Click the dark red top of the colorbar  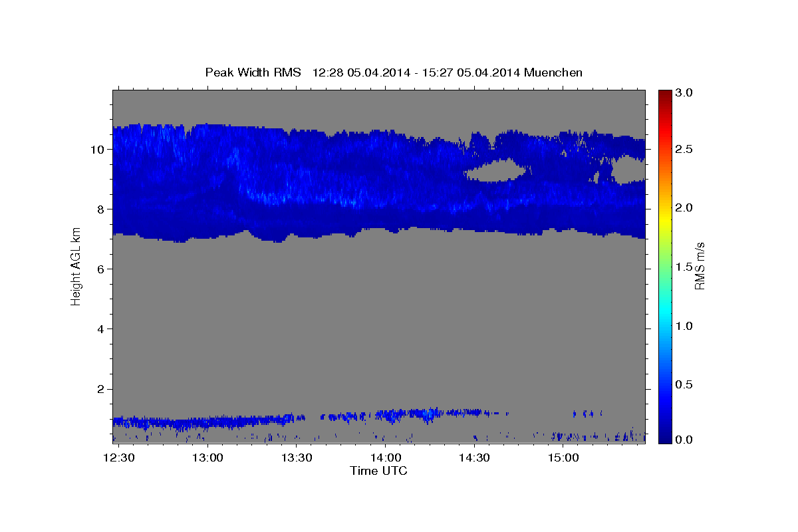point(665,94)
